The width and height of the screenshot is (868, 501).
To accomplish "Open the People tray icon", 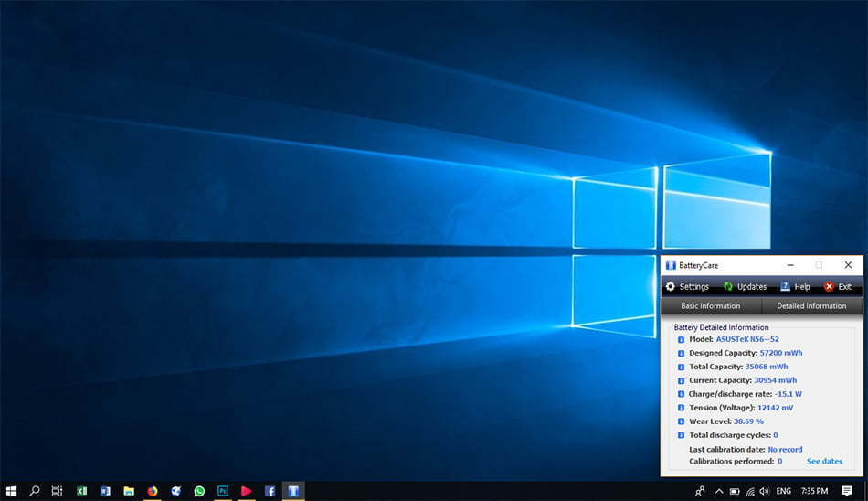I will [x=700, y=491].
